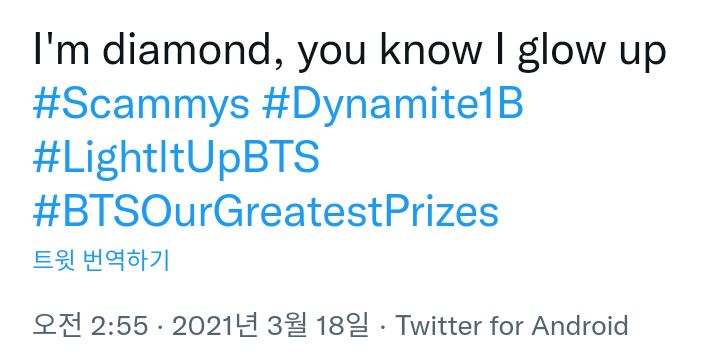Select the 오전 2:55 timestamp
This screenshot has width=720, height=360.
tap(90, 326)
